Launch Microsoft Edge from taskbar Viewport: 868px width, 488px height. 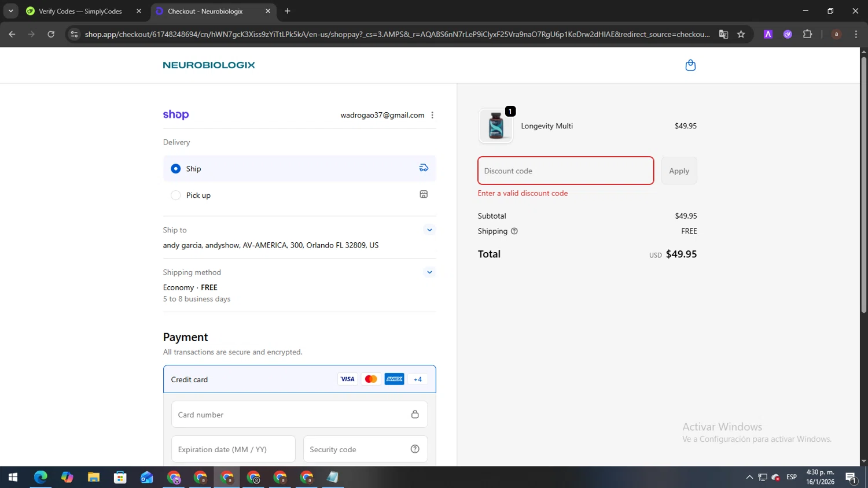coord(41,477)
